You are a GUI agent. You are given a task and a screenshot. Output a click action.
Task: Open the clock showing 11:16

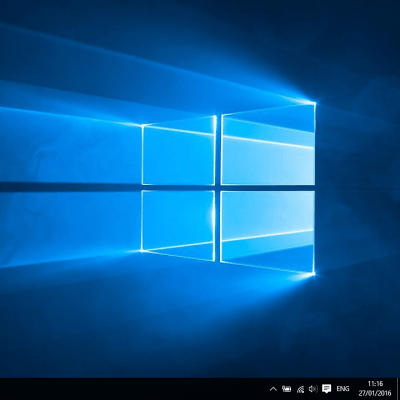pos(375,384)
